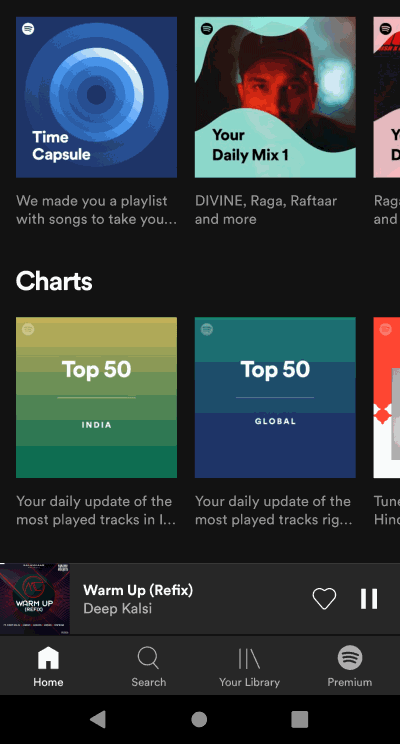Open the Premium tab
Screen dimensions: 400x744
point(350,667)
